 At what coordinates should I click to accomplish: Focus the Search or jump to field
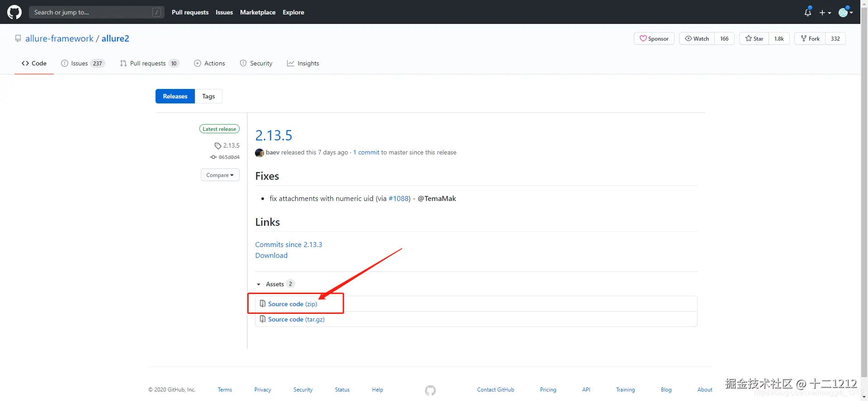click(x=96, y=12)
